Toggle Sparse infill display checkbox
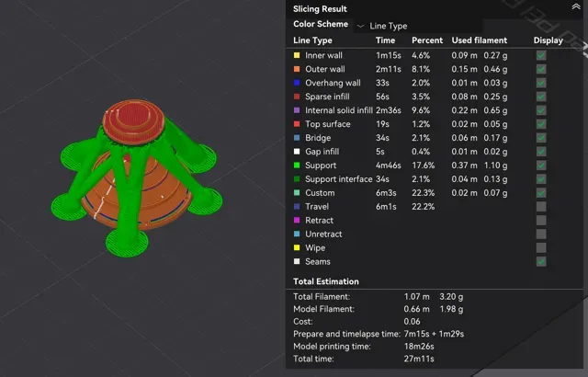The height and width of the screenshot is (377, 588). tap(541, 97)
